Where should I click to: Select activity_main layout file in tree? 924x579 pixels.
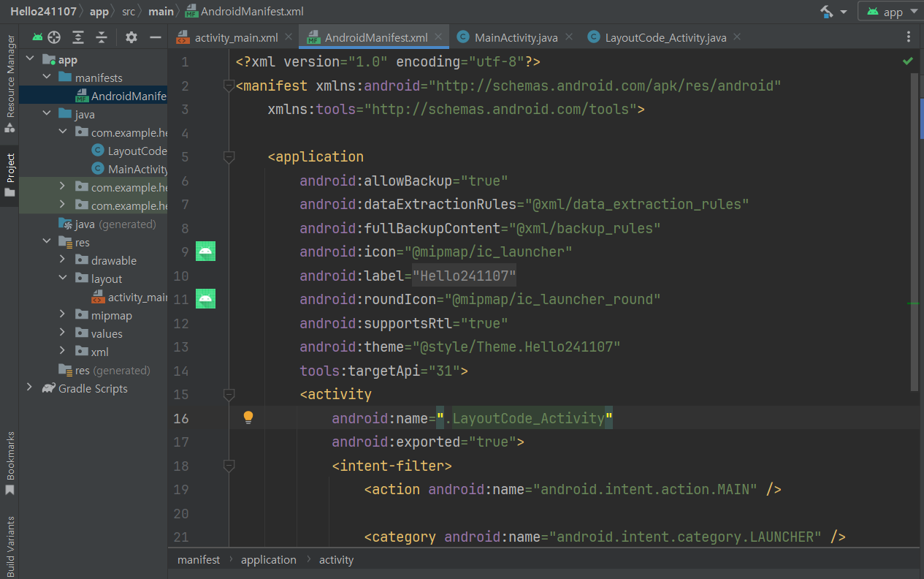(129, 297)
